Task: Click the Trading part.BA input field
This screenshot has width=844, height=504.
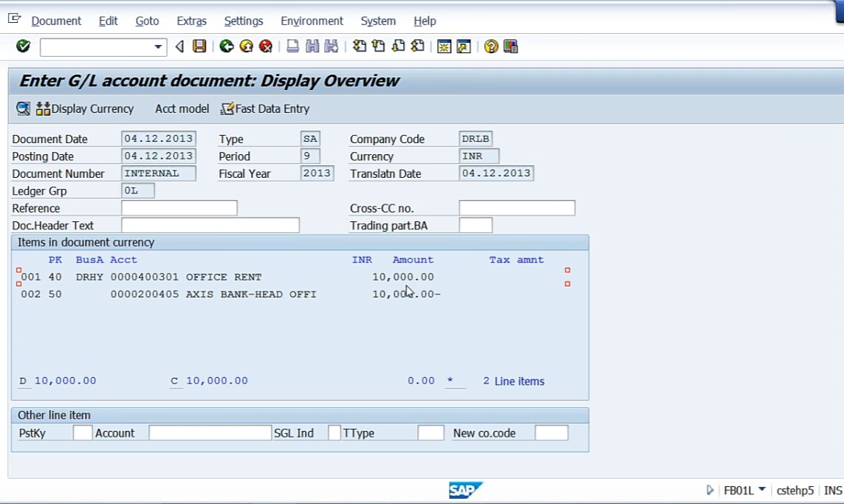Action: 476,225
